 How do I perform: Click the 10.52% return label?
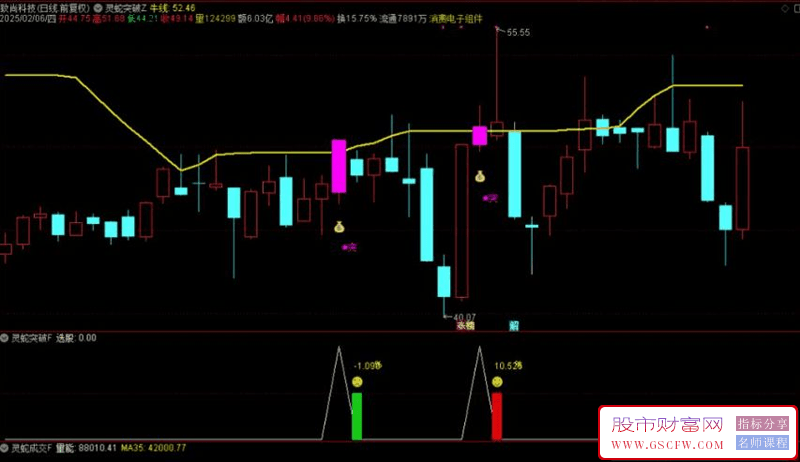pos(508,366)
